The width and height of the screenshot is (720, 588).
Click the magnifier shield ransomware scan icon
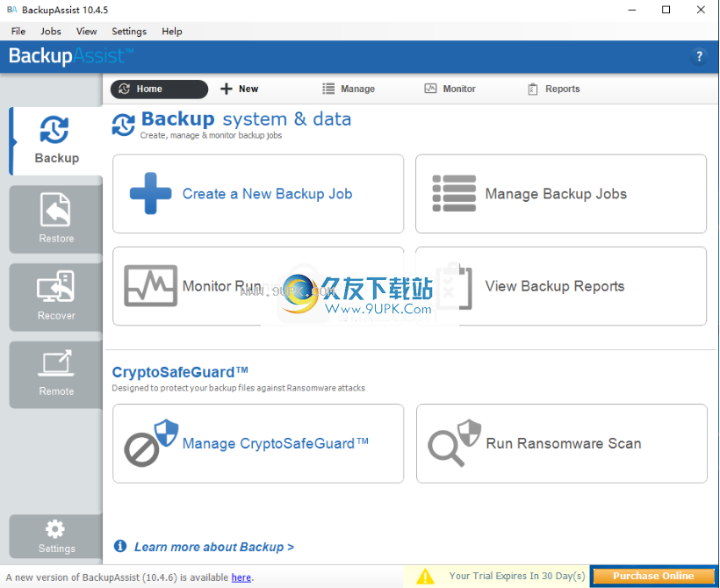pyautogui.click(x=454, y=443)
